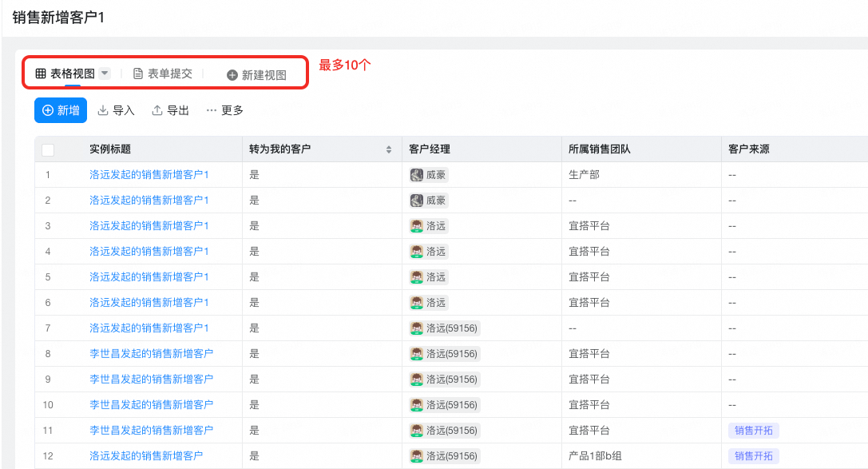Viewport: 868px width, 469px height.
Task: Select the 表格视图 tab
Action: tap(72, 74)
